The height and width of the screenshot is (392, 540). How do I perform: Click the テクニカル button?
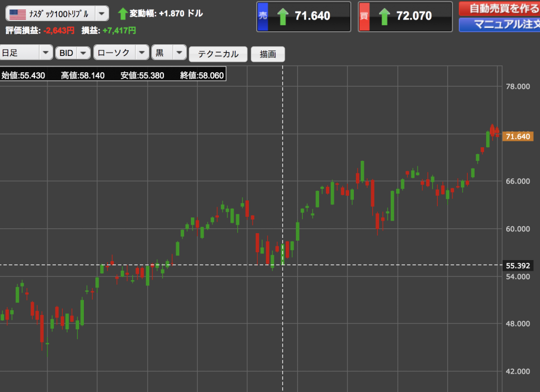218,54
